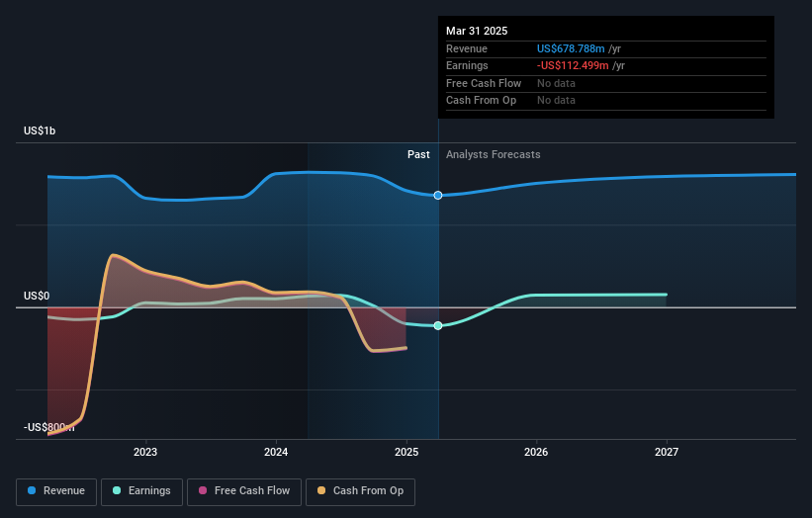Click the Analysts Forecasts label
Image resolution: width=812 pixels, height=518 pixels.
(x=493, y=155)
